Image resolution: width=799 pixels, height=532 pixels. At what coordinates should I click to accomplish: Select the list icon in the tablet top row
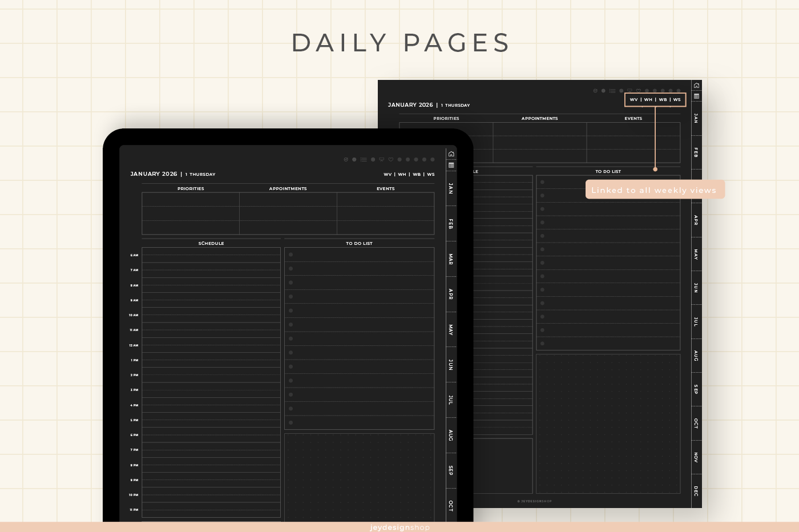[364, 160]
